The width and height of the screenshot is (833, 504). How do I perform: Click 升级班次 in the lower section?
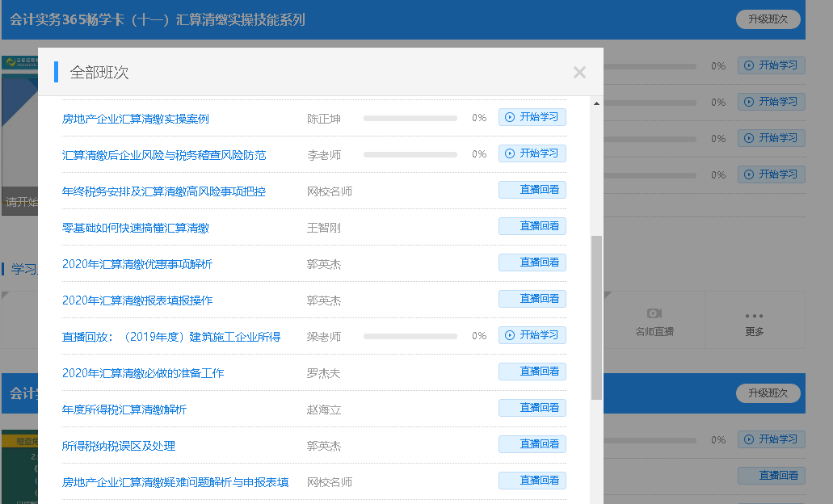coord(767,393)
